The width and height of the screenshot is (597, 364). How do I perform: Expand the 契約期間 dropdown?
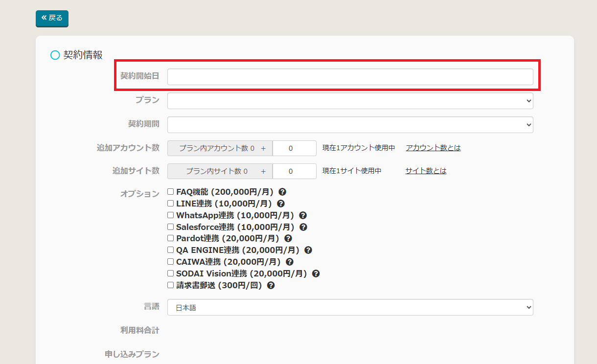(350, 125)
